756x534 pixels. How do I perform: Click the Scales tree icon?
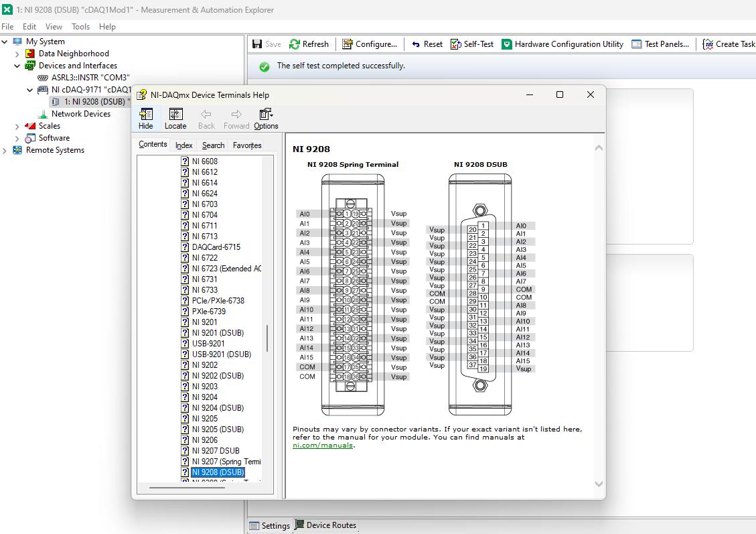point(30,126)
